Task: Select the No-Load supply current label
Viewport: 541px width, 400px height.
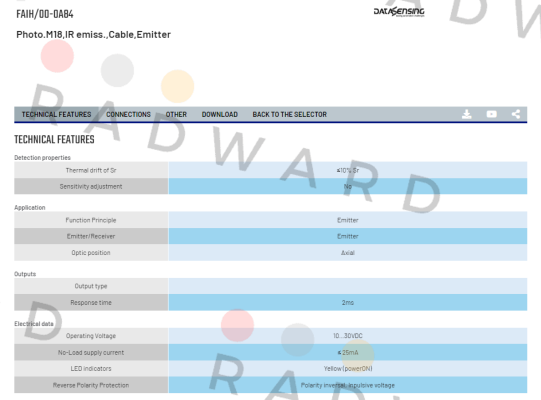Action: 91,352
